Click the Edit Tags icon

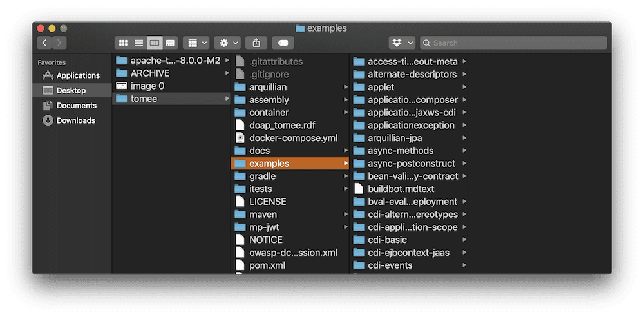point(283,43)
